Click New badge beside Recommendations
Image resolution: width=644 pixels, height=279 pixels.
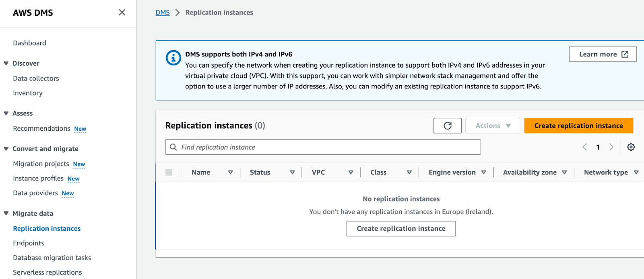point(80,129)
